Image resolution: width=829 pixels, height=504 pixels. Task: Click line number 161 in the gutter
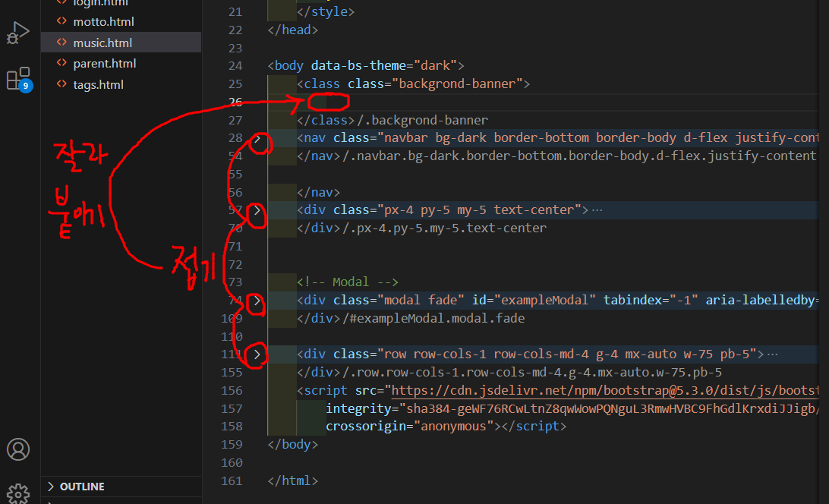(232, 481)
